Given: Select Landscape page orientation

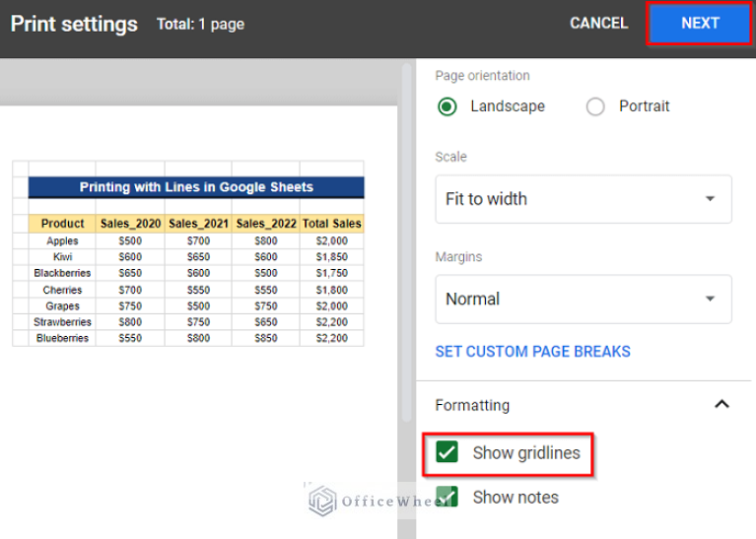Looking at the screenshot, I should tap(447, 106).
